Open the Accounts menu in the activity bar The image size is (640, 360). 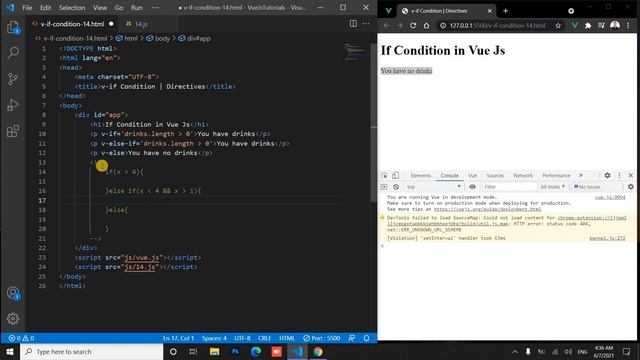pyautogui.click(x=13, y=293)
